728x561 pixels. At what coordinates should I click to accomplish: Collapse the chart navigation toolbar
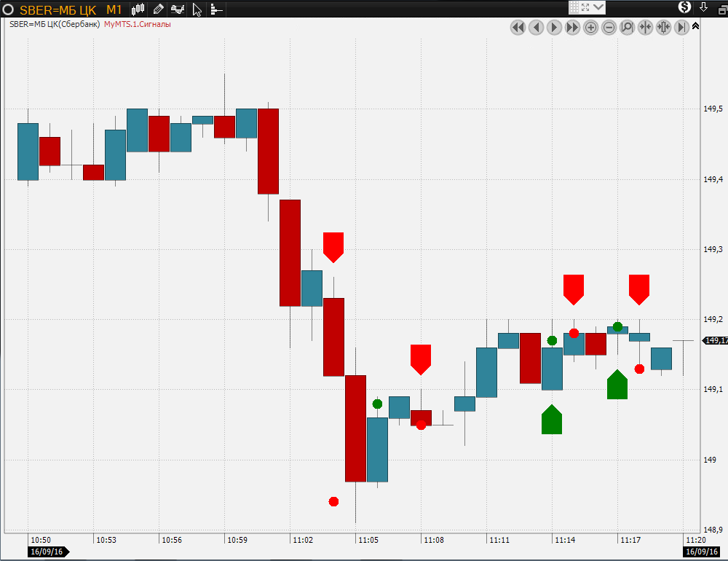point(696,25)
